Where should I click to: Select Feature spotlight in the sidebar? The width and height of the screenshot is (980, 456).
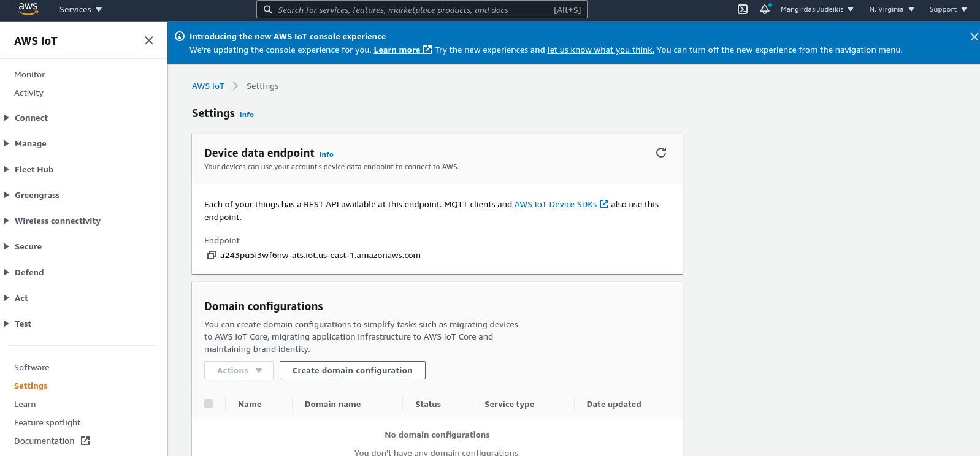(x=47, y=422)
